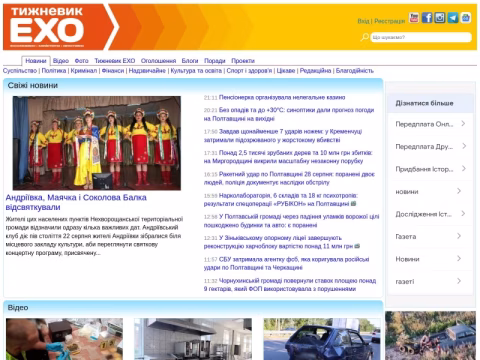Focus the 'Що шукаємо?' search field

point(421,37)
